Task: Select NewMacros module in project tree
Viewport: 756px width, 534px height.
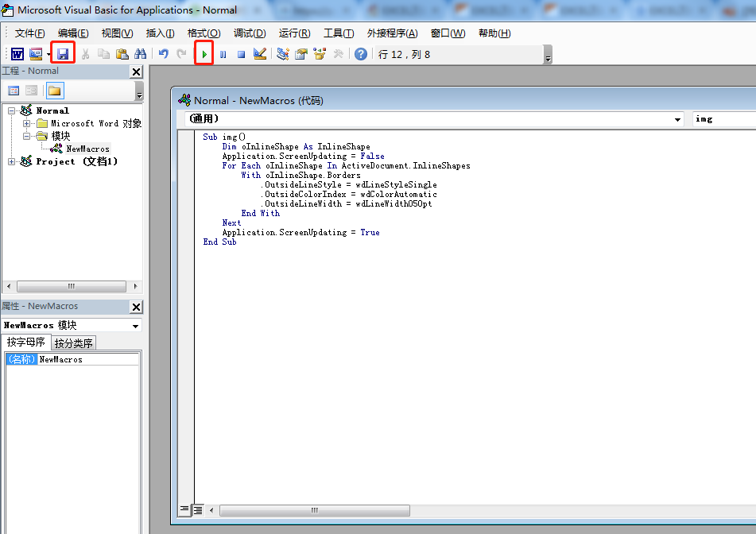Action: coord(87,149)
